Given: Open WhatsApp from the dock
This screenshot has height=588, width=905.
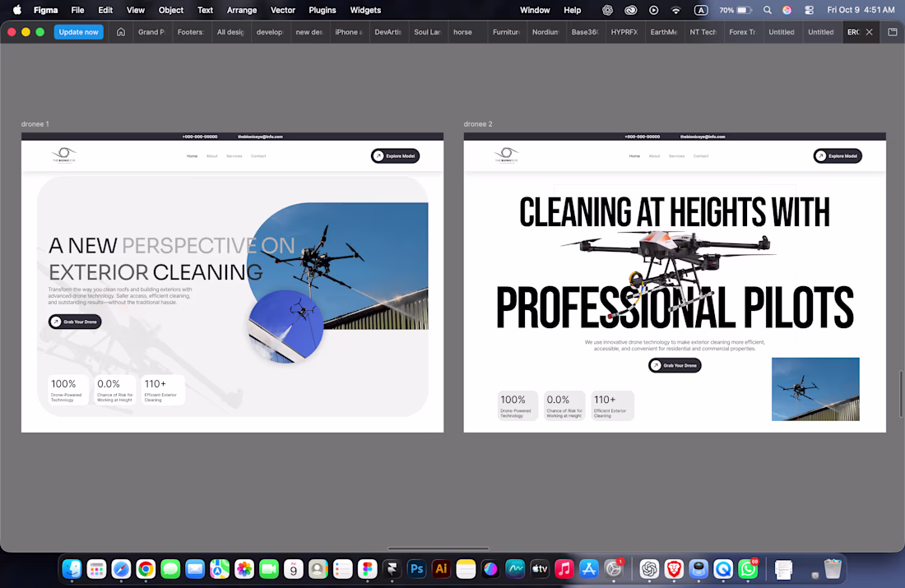Looking at the screenshot, I should pyautogui.click(x=748, y=570).
